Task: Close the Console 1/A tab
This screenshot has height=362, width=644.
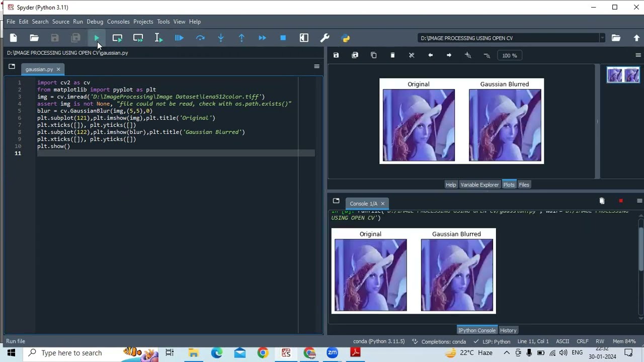Action: 382,204
